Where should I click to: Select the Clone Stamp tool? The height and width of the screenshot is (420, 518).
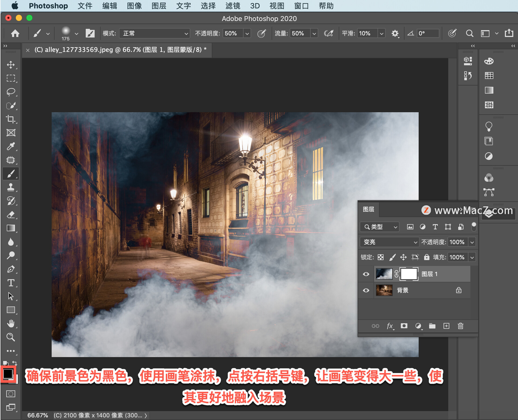pos(11,187)
